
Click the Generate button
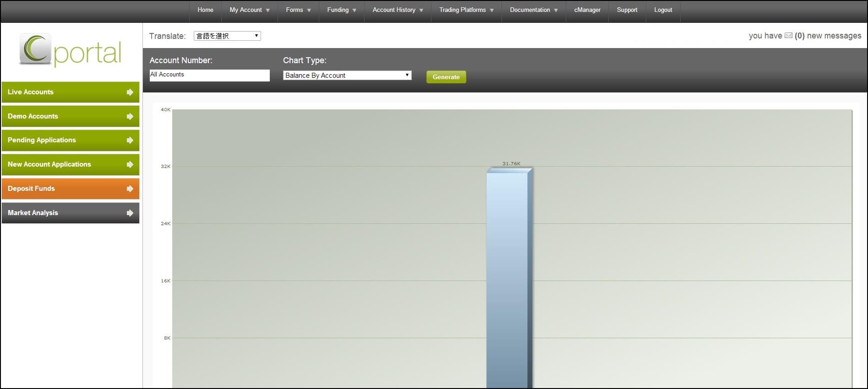[x=446, y=77]
